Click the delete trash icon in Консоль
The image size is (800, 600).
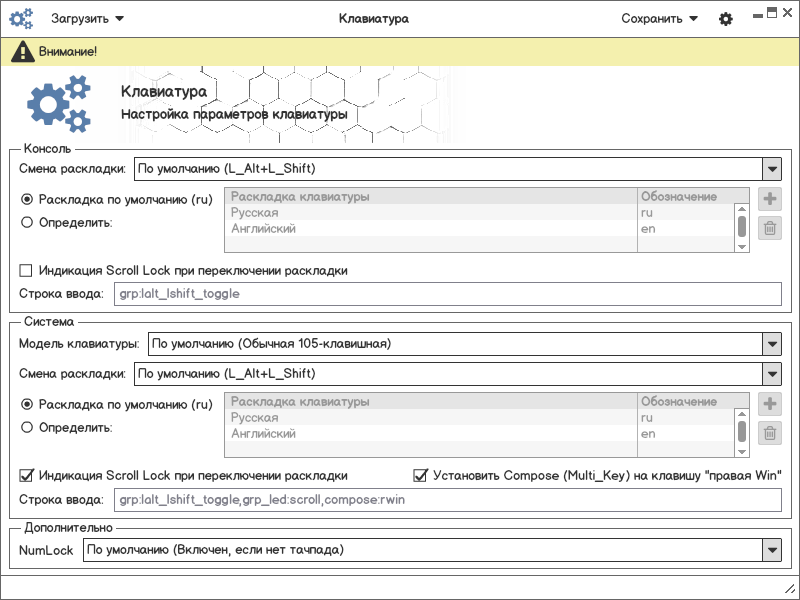[770, 228]
